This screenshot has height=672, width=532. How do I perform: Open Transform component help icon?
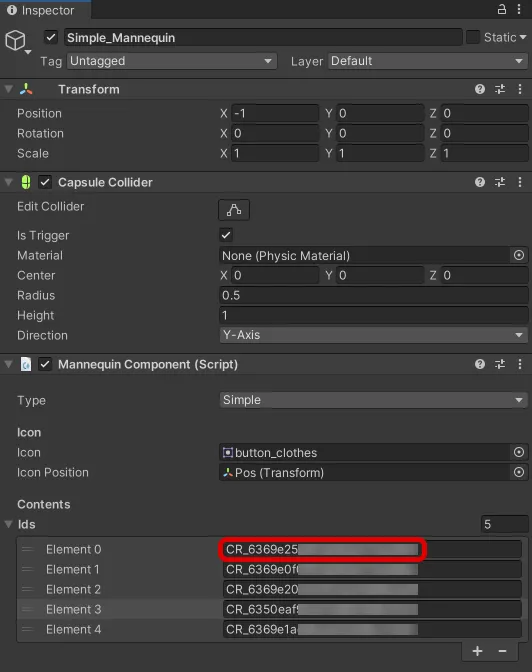pos(480,89)
